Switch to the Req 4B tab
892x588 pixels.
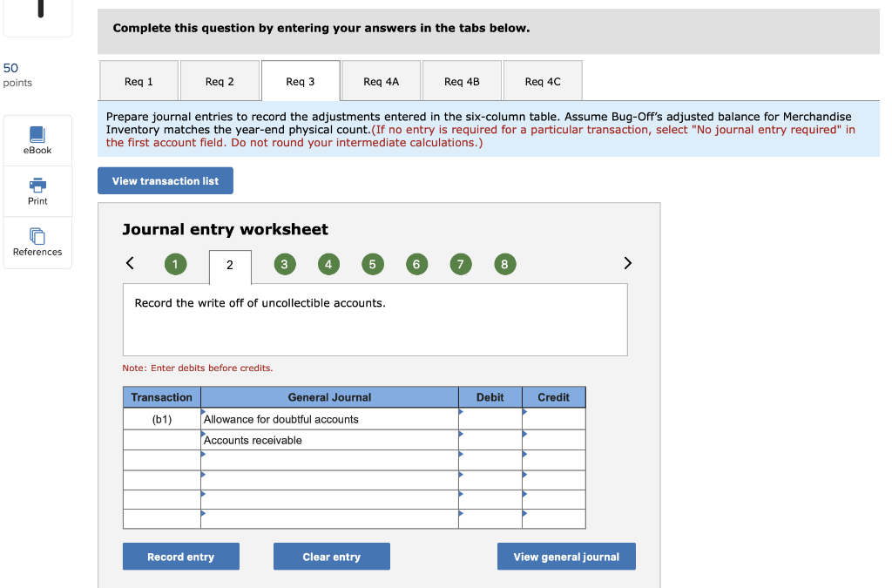tap(462, 81)
